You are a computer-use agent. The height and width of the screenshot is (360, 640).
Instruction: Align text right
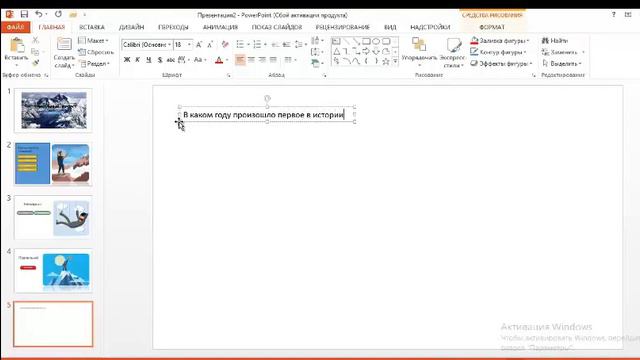click(x=262, y=60)
